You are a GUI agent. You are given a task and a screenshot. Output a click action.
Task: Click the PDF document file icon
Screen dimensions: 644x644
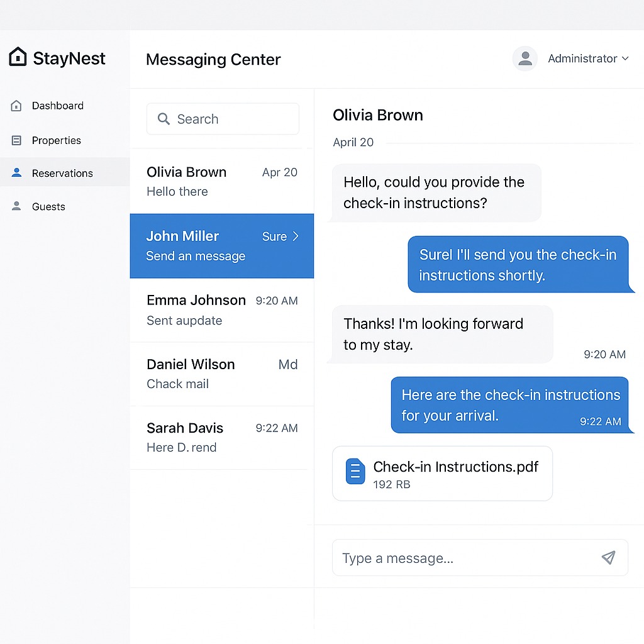point(355,472)
